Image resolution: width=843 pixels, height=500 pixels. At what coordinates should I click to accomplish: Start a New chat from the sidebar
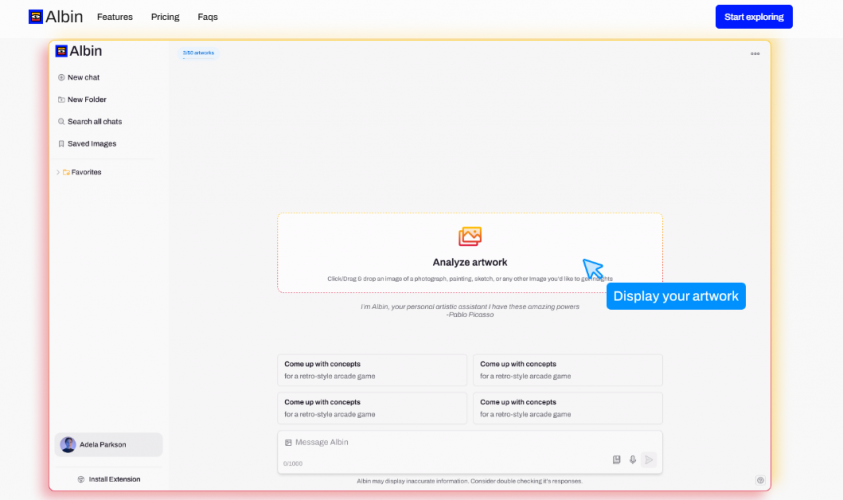click(78, 77)
